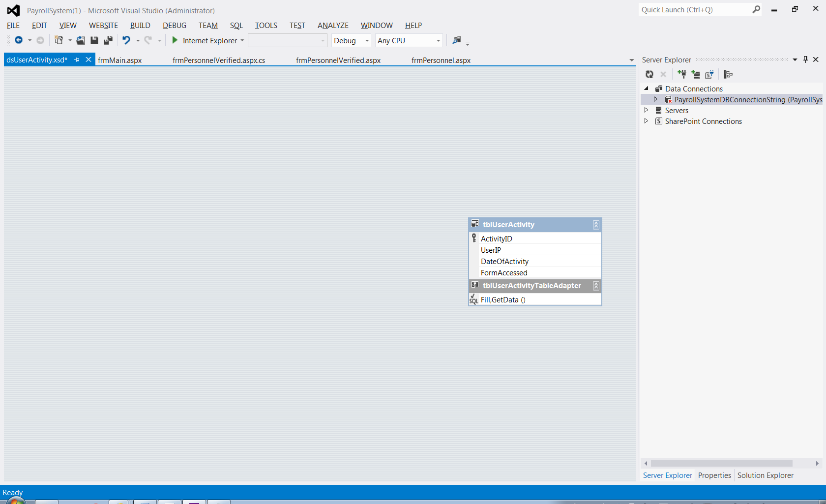826x504 pixels.
Task: Collapse the tblUserActivity table columns
Action: point(596,225)
